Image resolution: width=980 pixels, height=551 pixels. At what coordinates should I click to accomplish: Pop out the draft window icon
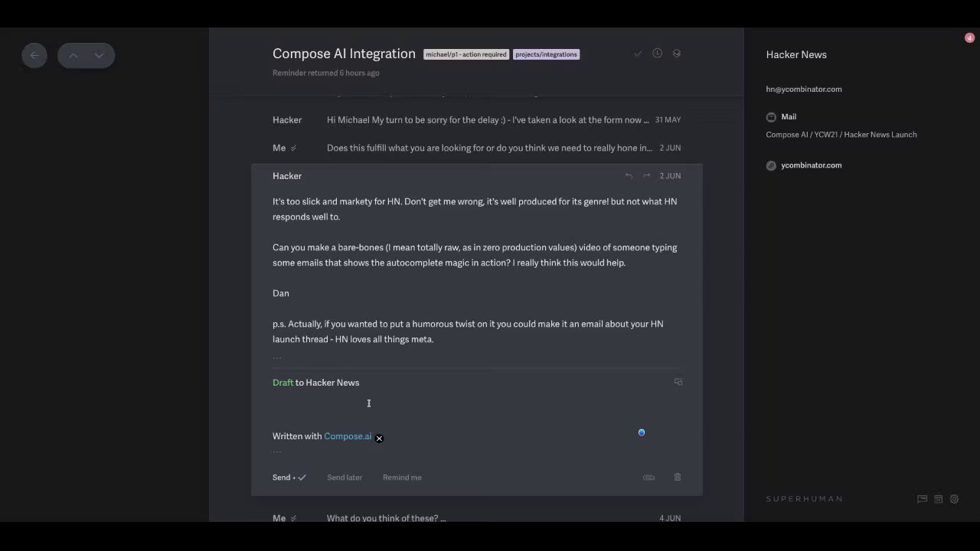[678, 382]
